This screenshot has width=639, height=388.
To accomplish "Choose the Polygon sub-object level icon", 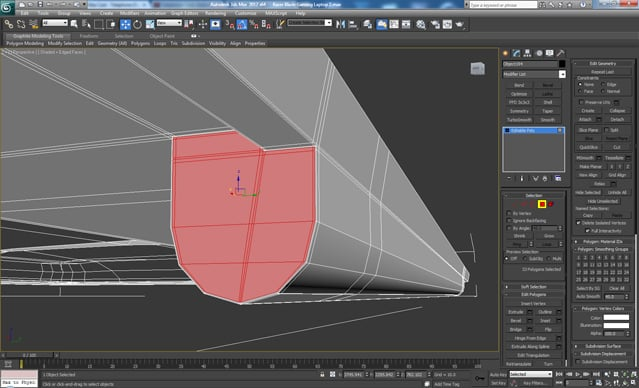I will click(542, 204).
